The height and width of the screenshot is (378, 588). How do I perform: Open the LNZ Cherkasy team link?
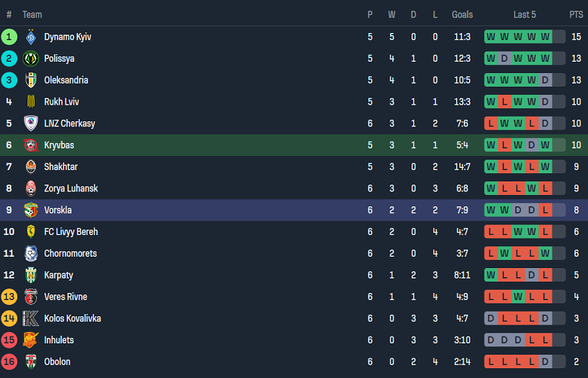(69, 123)
